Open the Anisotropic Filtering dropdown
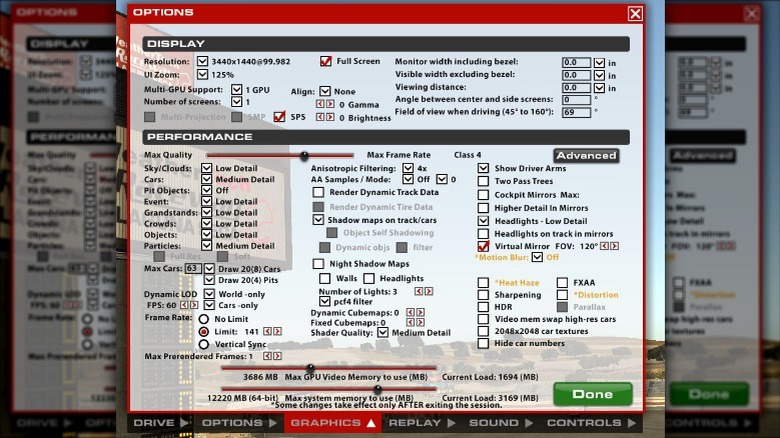780x438 pixels. click(408, 168)
